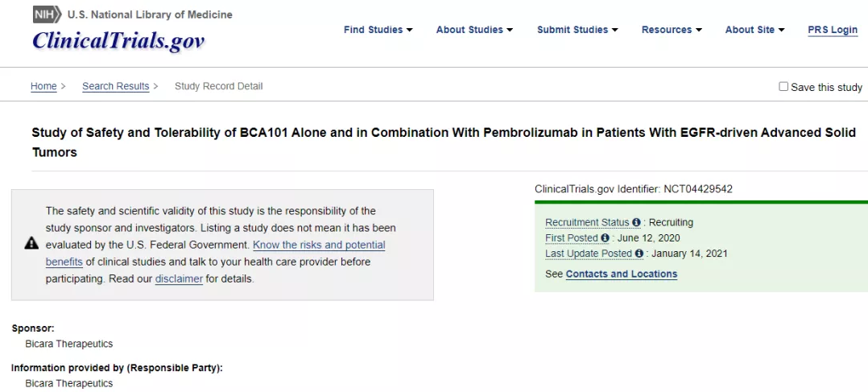Image resolution: width=868 pixels, height=392 pixels.
Task: Expand the Find Studies dropdown menu
Action: 378,30
